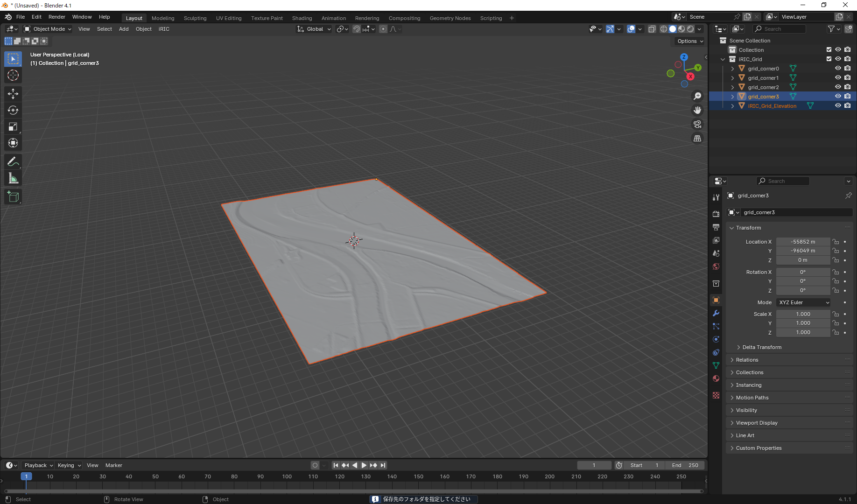Toggle viewport visibility of iRIC_Grid_Elevation
This screenshot has height=504, width=857.
(838, 106)
